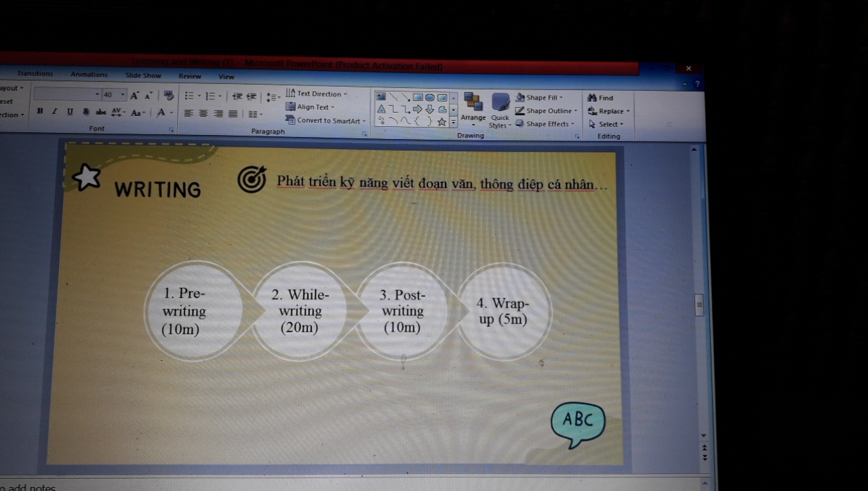
Task: Switch to the Slide Show tab
Action: tap(143, 75)
